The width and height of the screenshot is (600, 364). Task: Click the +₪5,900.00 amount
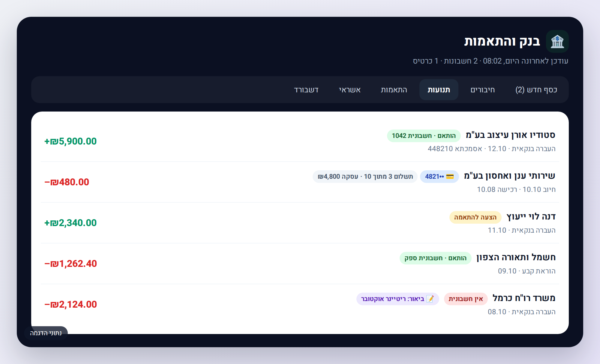click(70, 141)
